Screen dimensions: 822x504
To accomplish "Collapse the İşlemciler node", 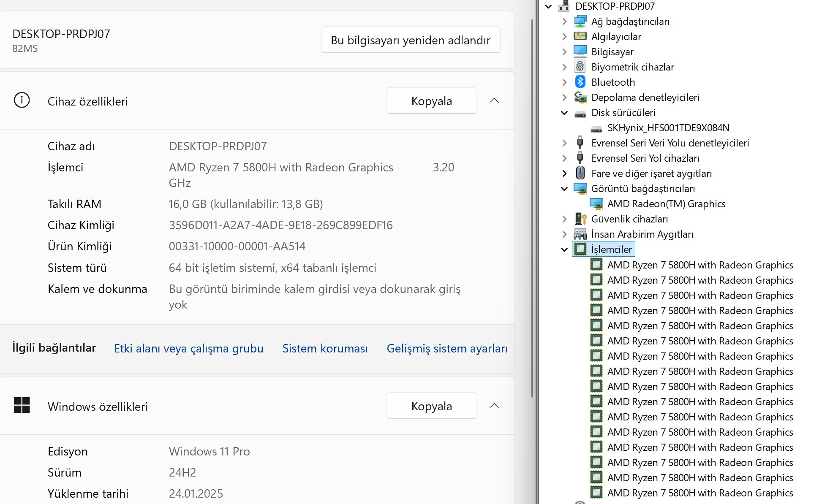I will pyautogui.click(x=564, y=249).
